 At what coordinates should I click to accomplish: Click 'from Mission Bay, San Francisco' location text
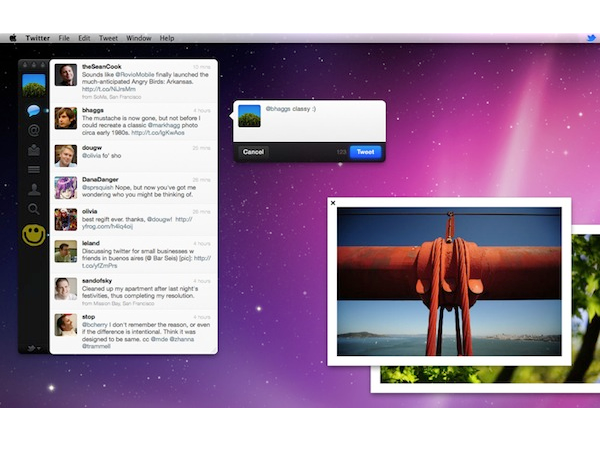click(x=118, y=303)
